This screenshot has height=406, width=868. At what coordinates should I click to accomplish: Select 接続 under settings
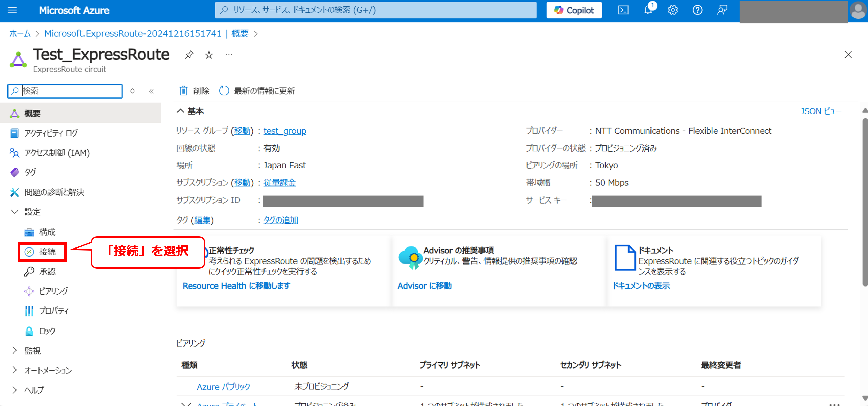(42, 252)
